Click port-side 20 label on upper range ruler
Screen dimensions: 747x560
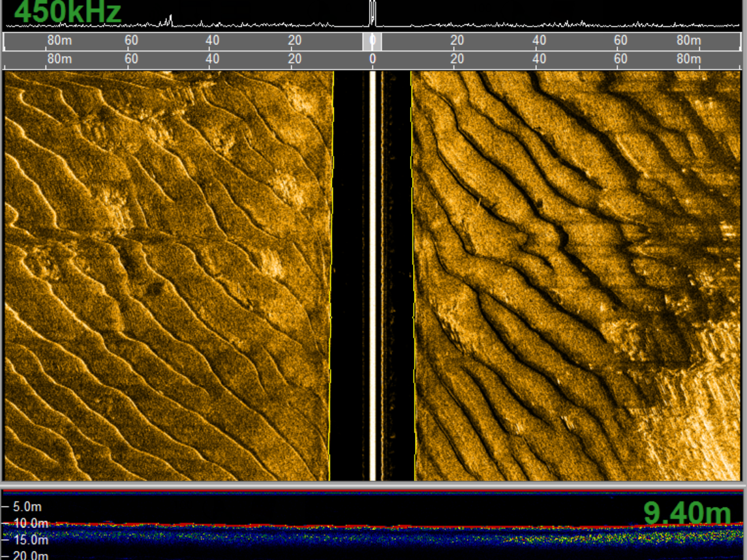pos(295,40)
